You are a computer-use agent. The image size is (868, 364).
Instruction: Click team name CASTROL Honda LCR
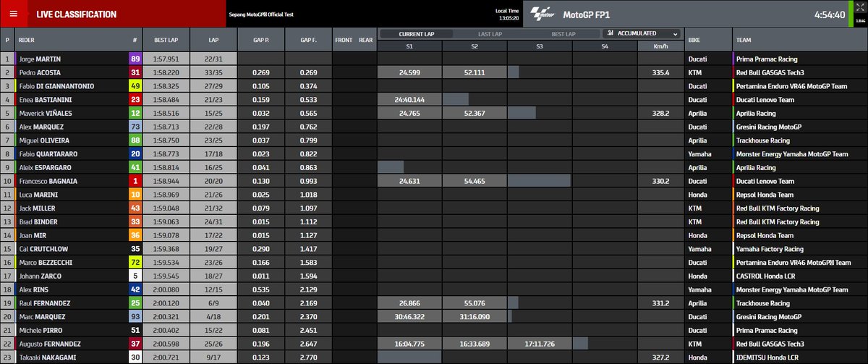tap(766, 276)
